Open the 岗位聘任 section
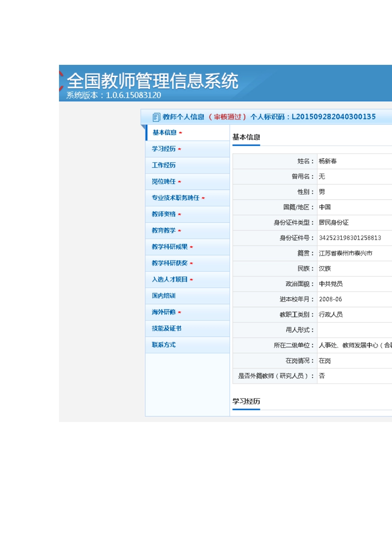This screenshot has width=392, height=555. click(164, 182)
